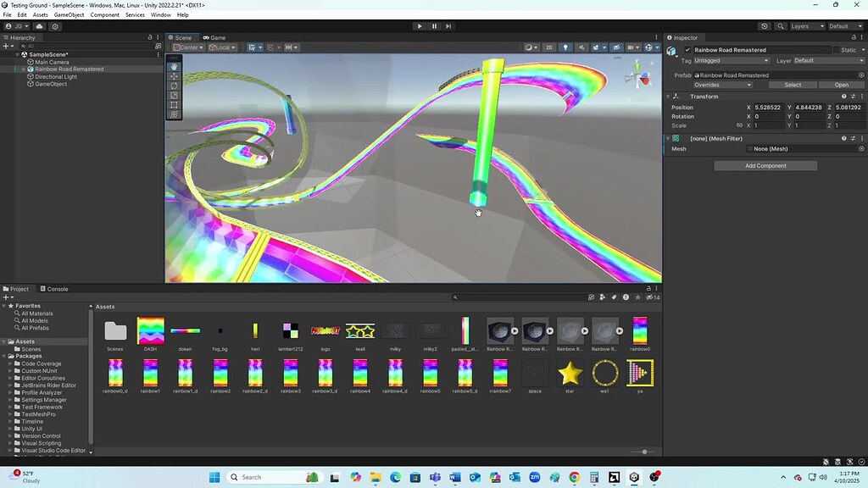Image resolution: width=868 pixels, height=488 pixels.
Task: Toggle scene view lighting with the bulb icon
Action: (x=565, y=47)
